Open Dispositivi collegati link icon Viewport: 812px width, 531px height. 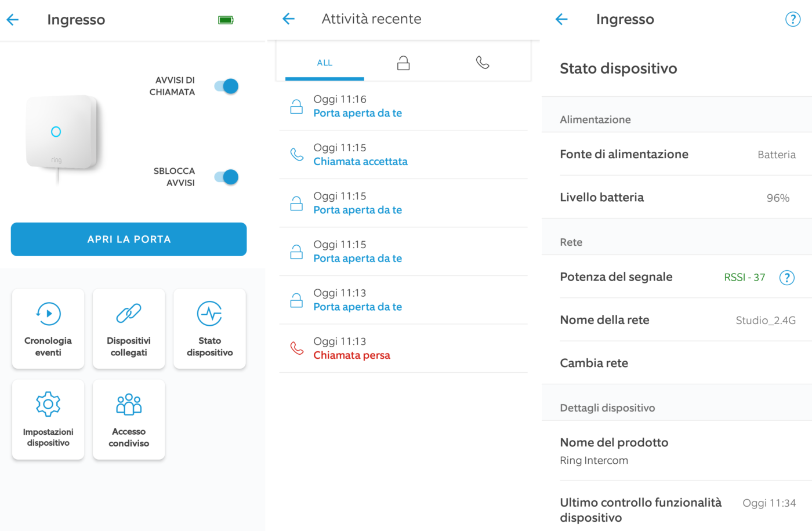[x=129, y=314]
